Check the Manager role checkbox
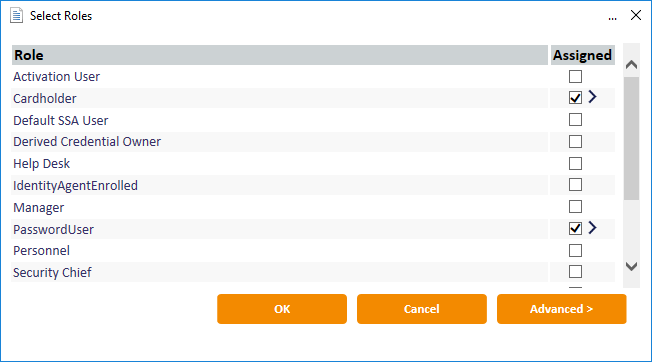This screenshot has width=652, height=362. pyautogui.click(x=575, y=207)
